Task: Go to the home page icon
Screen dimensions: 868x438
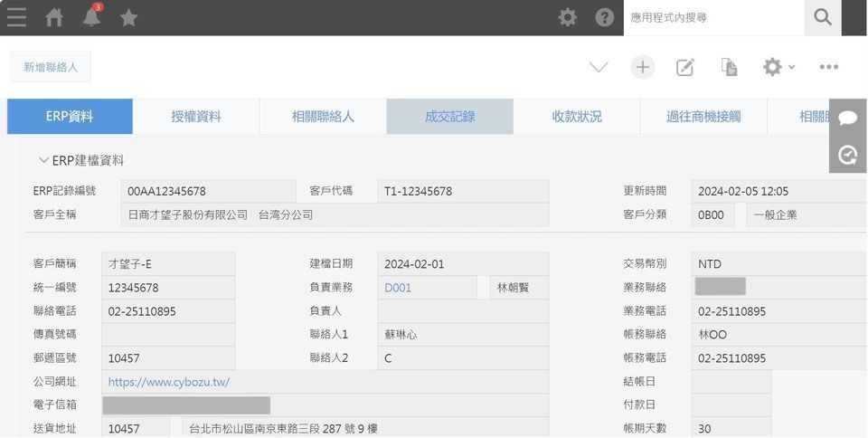Action: click(x=54, y=17)
